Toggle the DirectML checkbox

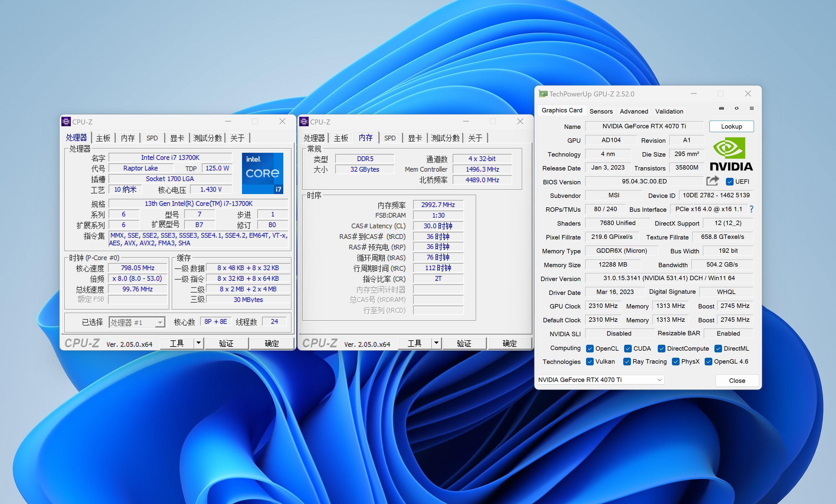(718, 348)
